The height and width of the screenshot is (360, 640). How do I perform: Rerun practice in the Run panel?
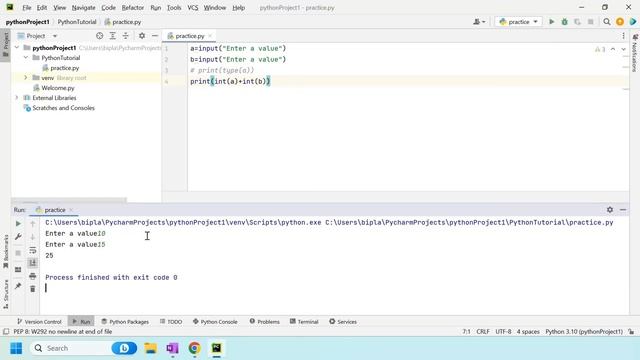(18, 223)
